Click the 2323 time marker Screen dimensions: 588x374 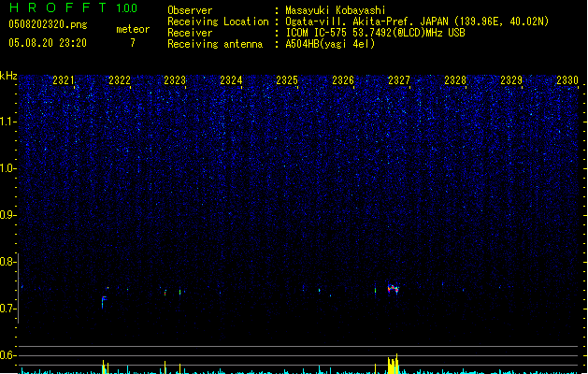175,80
